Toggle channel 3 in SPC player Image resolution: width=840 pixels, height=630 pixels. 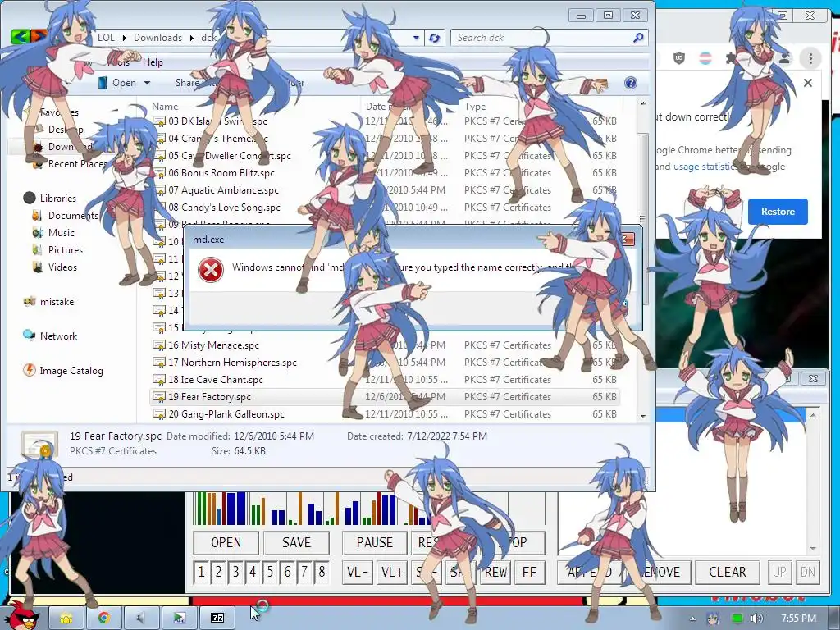235,572
